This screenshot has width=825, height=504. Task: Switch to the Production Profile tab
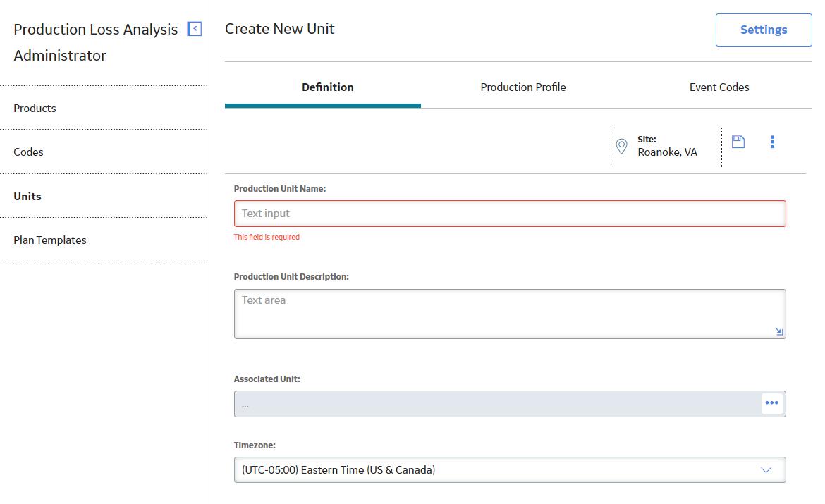[523, 87]
